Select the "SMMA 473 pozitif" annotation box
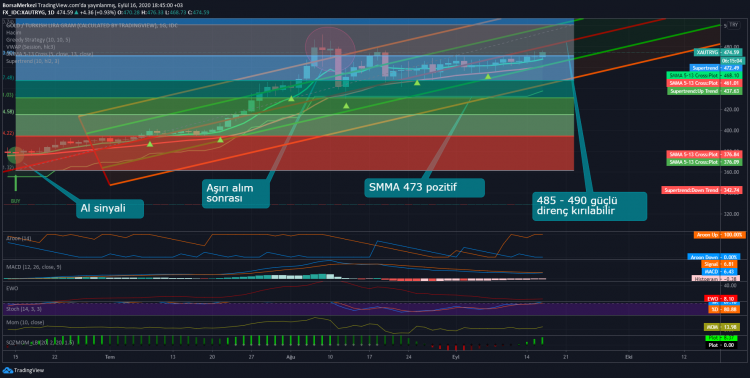 point(424,187)
